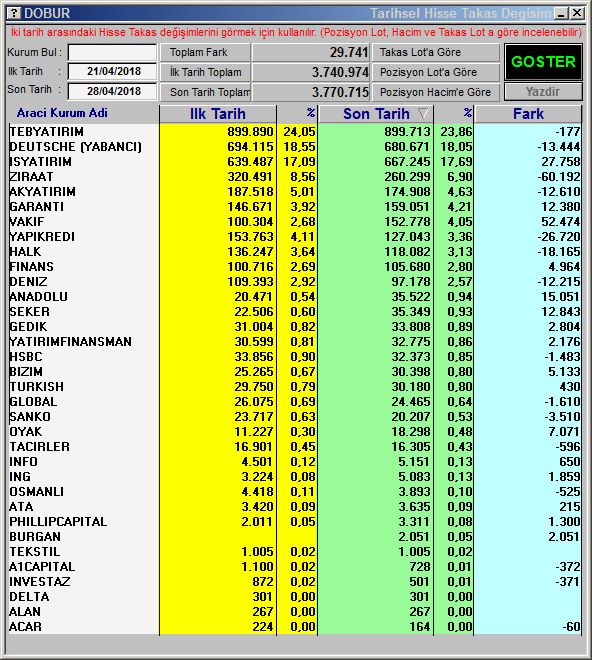Select the DENIZ row name
The height and width of the screenshot is (660, 592).
(x=28, y=282)
